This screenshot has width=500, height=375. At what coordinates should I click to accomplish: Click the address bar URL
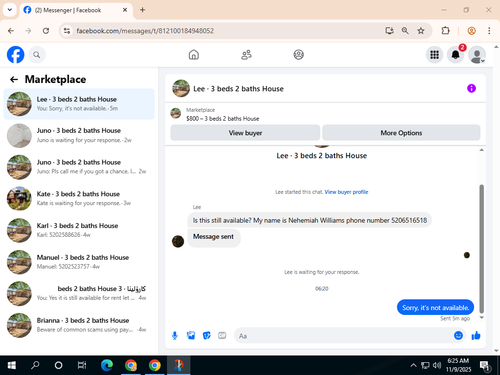[x=145, y=31]
